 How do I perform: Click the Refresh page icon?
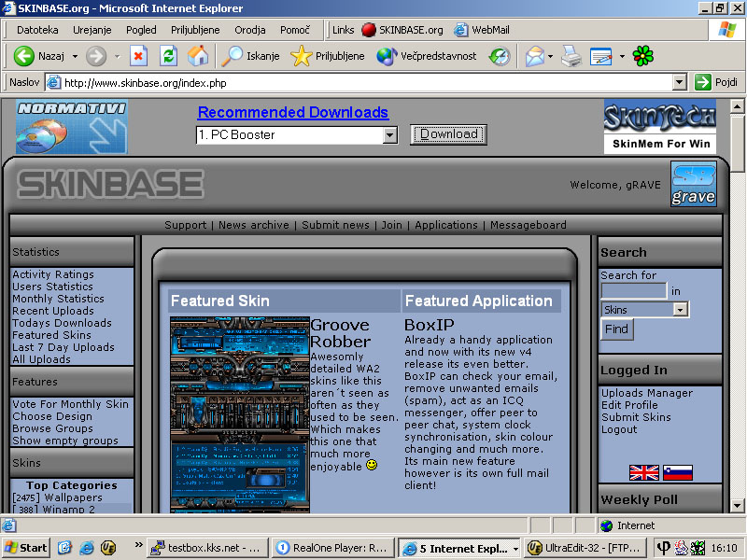[x=168, y=56]
